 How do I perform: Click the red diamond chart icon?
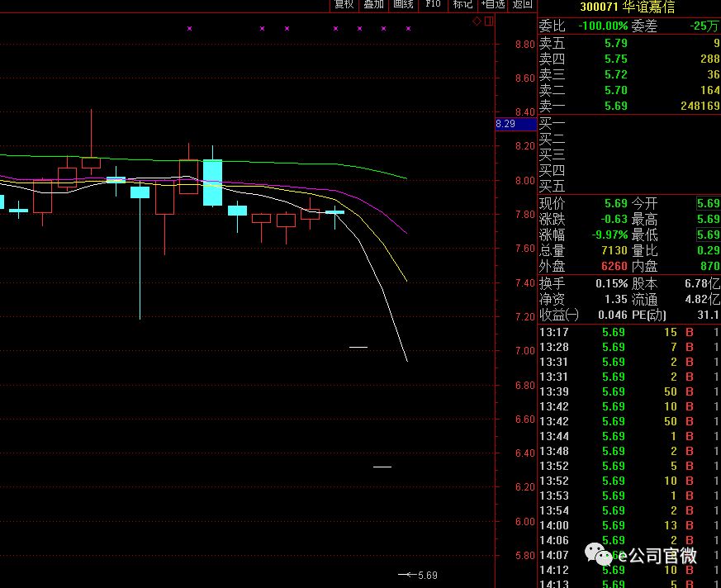pos(477,21)
